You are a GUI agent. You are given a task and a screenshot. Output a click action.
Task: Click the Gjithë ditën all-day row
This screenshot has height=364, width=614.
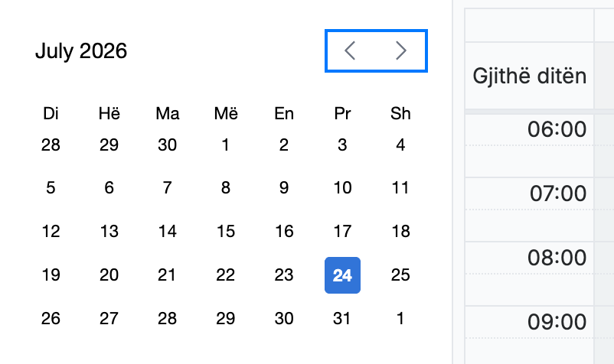pyautogui.click(x=529, y=76)
